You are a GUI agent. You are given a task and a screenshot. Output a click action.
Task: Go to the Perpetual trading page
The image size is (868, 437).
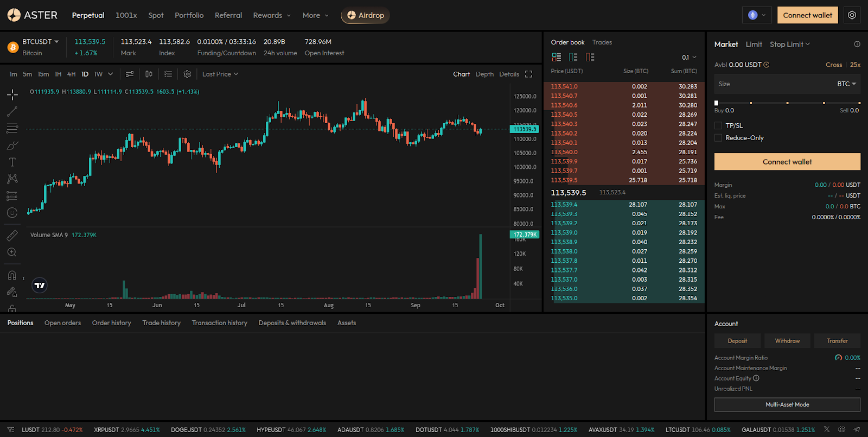pyautogui.click(x=88, y=15)
